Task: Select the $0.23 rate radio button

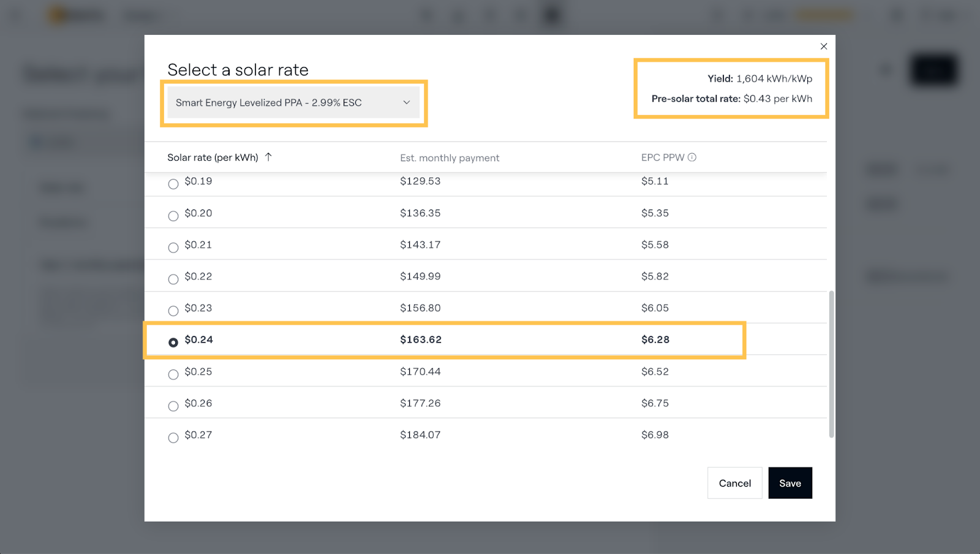Action: (173, 311)
